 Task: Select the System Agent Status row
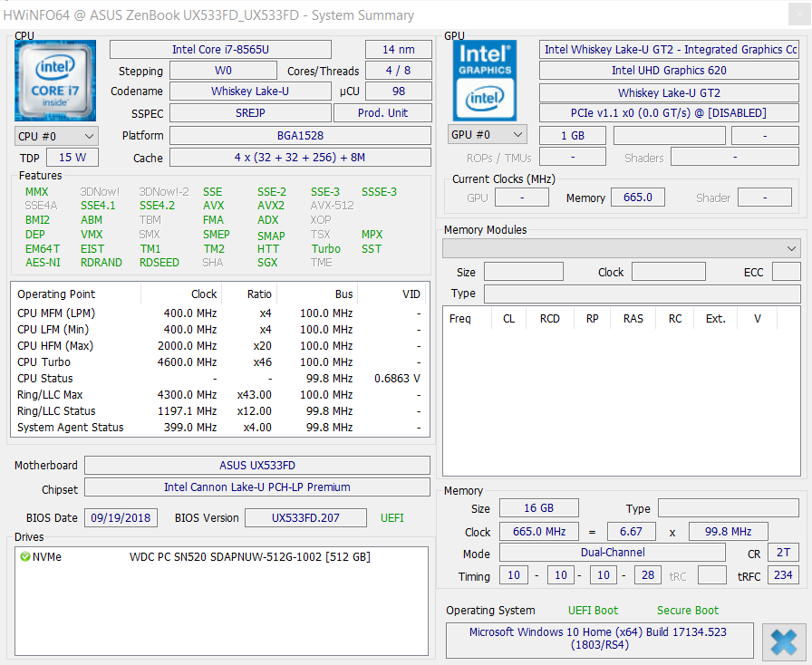(220, 428)
